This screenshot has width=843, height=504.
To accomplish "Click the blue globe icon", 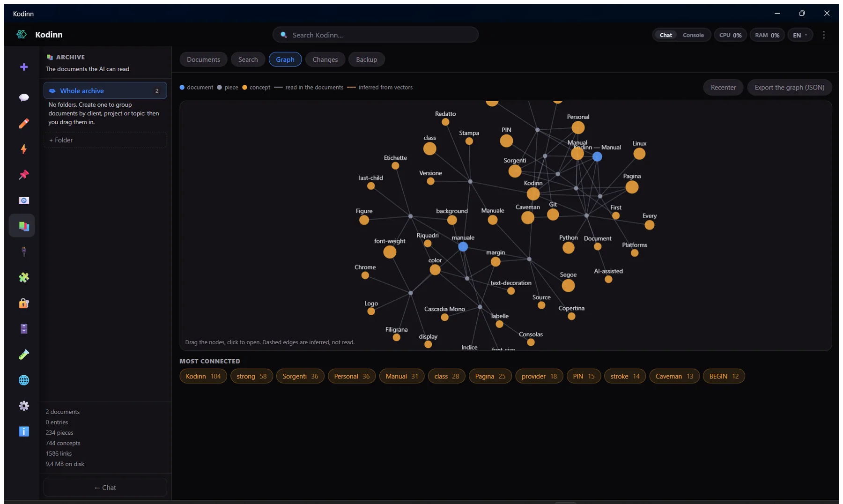I will [24, 380].
